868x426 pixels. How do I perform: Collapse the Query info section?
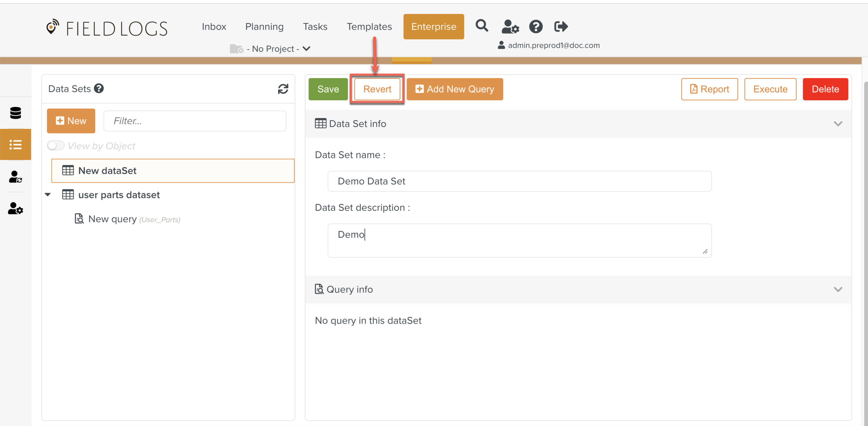pyautogui.click(x=838, y=290)
